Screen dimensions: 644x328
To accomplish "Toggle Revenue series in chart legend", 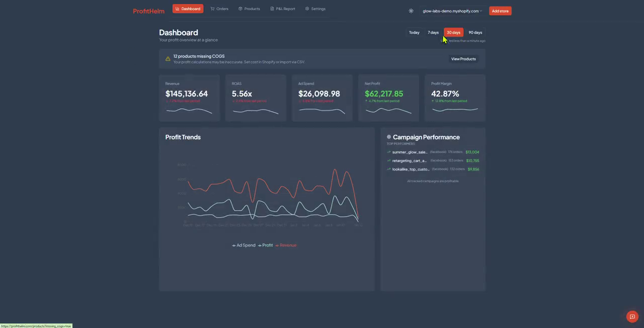I will pos(286,245).
